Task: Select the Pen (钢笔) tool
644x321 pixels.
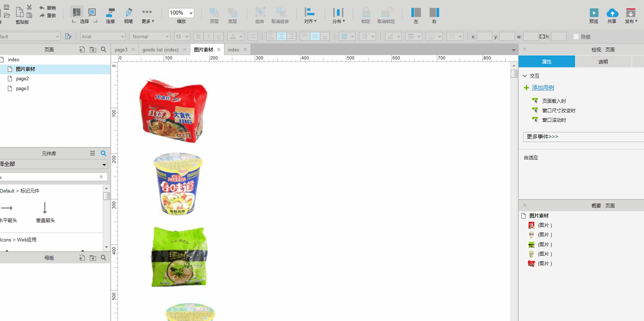Action: click(129, 16)
